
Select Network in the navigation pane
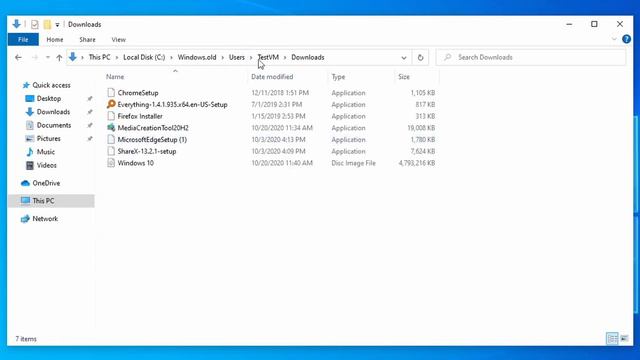point(45,219)
